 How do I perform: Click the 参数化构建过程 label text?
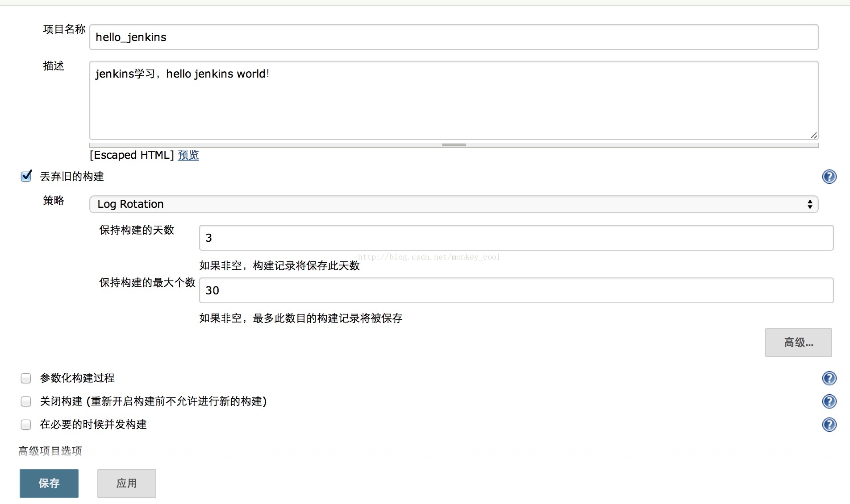tap(77, 378)
